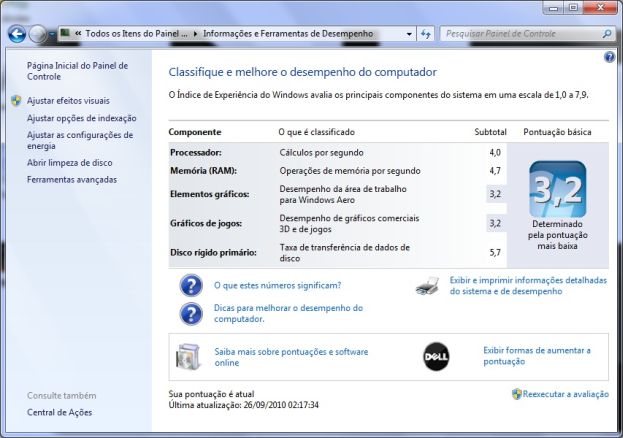The height and width of the screenshot is (438, 623).
Task: Open 'Dicas para melhorar o desempenho do computador' link
Action: 288,313
